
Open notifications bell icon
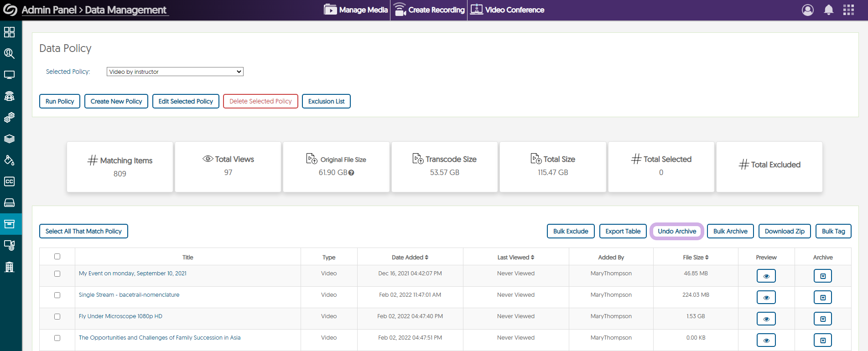[x=829, y=10]
